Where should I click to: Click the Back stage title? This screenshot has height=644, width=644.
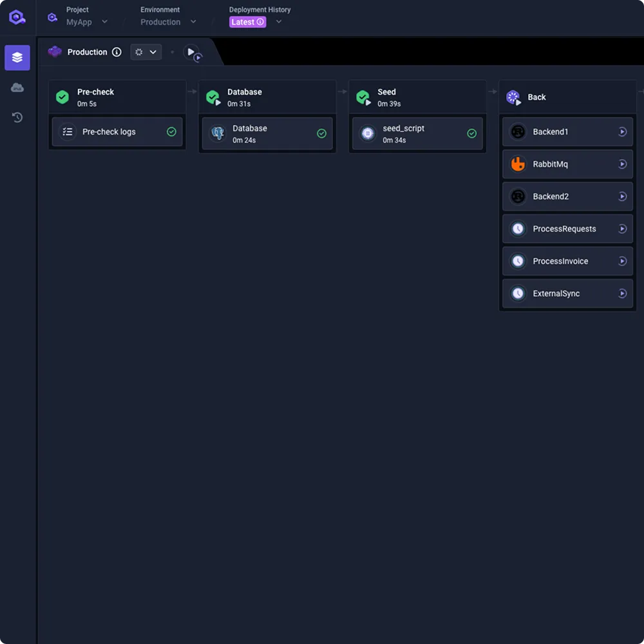536,97
